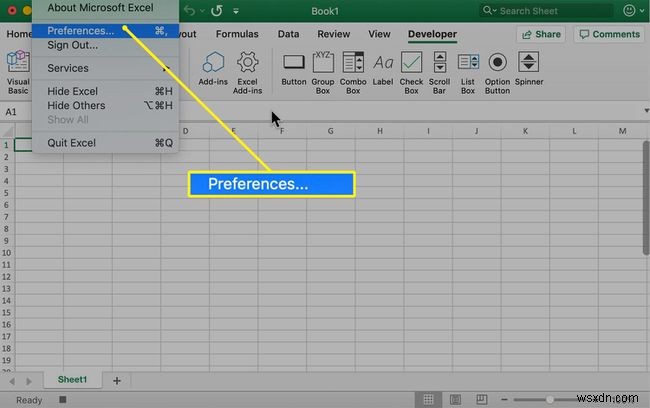Open the Visual Basic editor

tap(18, 73)
